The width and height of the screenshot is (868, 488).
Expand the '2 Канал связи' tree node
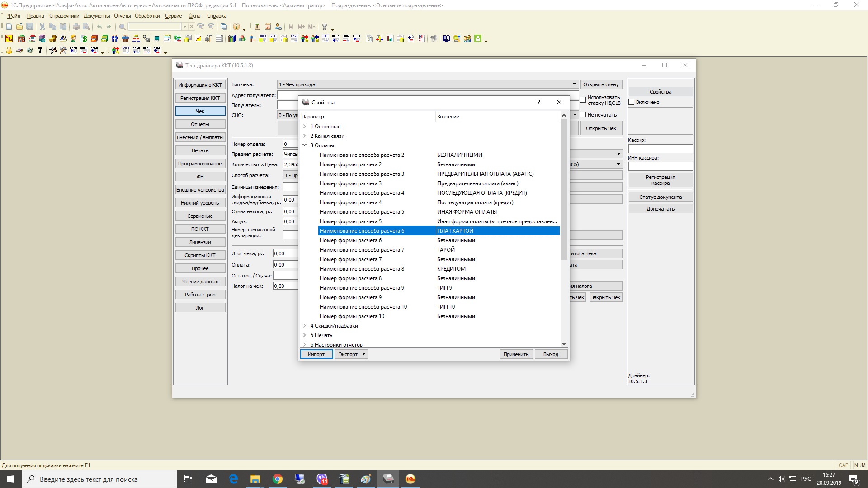pos(305,136)
